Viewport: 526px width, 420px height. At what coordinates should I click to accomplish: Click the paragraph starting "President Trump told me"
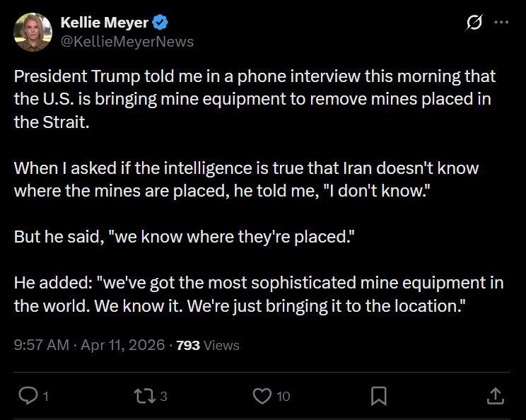pos(255,98)
